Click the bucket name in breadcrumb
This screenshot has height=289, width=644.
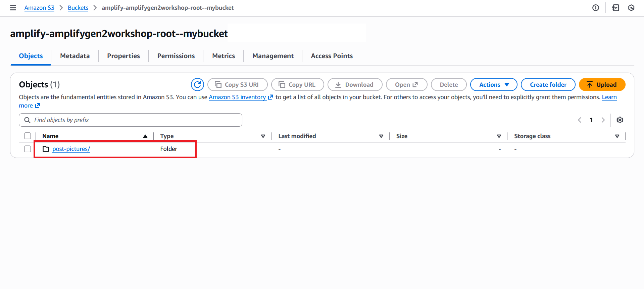click(x=167, y=8)
